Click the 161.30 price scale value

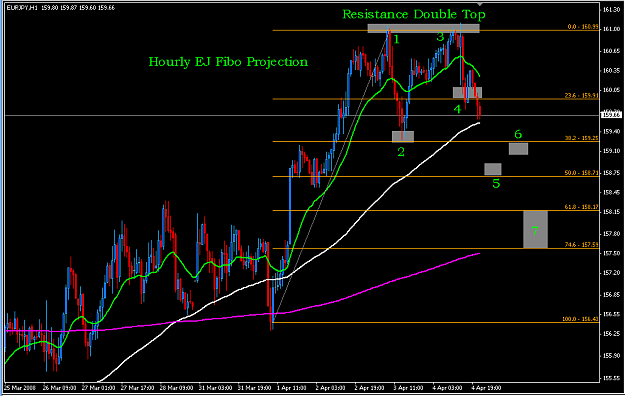(x=611, y=10)
